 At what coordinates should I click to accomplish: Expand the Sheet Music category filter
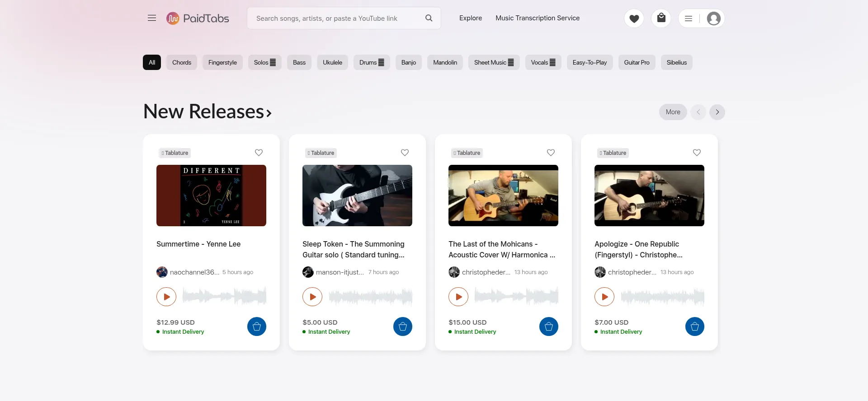(494, 62)
